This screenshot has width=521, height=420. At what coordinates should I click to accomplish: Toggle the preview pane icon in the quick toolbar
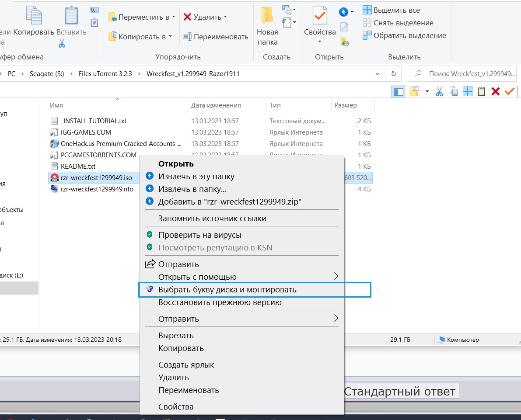(x=398, y=91)
